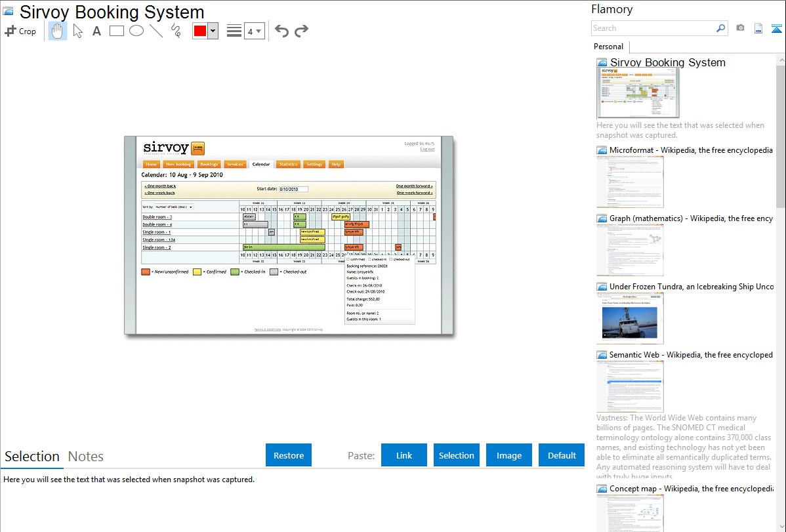Pick the ellipse shape tool
Screen dimensions: 786x532
(x=136, y=31)
